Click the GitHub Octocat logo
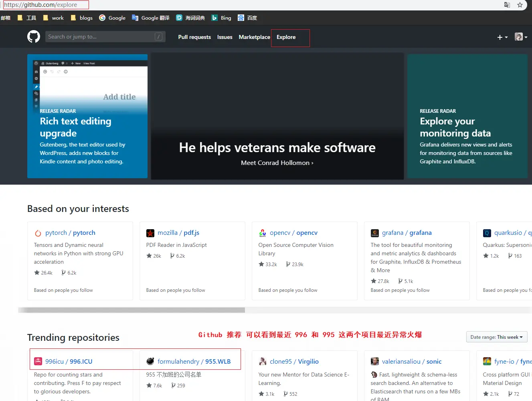This screenshot has height=401, width=532. coord(34,37)
